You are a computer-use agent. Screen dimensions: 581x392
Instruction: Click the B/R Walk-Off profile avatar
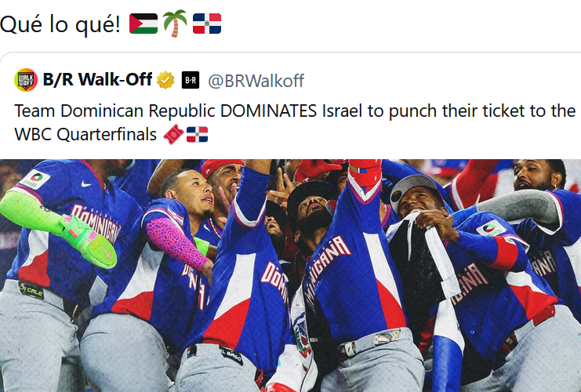point(26,80)
